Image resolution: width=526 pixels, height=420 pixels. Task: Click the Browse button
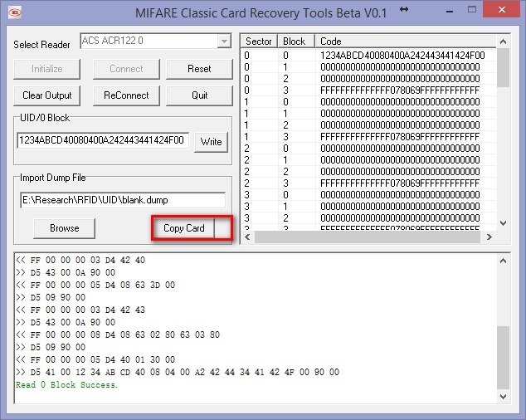64,228
